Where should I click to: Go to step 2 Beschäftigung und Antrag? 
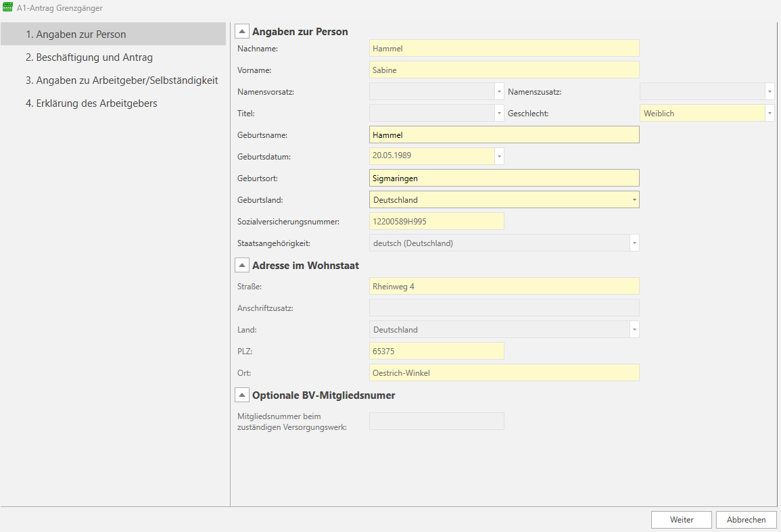click(x=89, y=57)
